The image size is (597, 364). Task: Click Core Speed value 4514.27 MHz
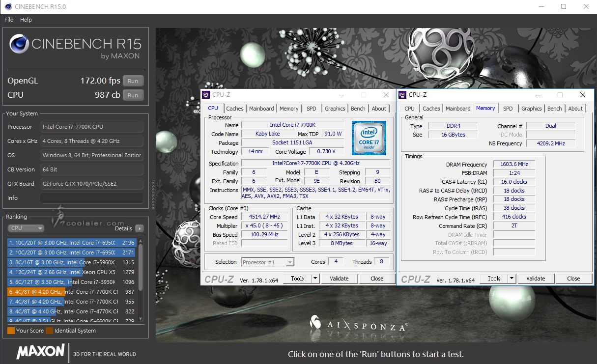(x=265, y=217)
